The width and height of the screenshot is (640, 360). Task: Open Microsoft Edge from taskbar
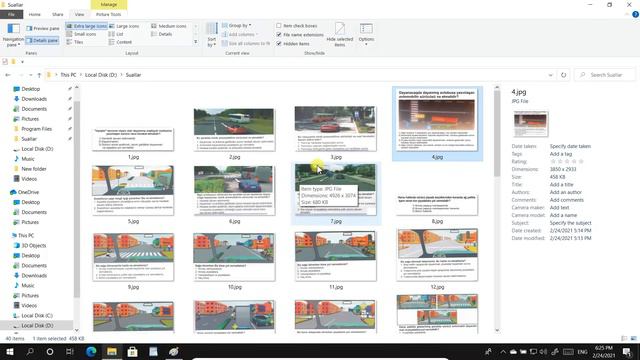click(91, 352)
